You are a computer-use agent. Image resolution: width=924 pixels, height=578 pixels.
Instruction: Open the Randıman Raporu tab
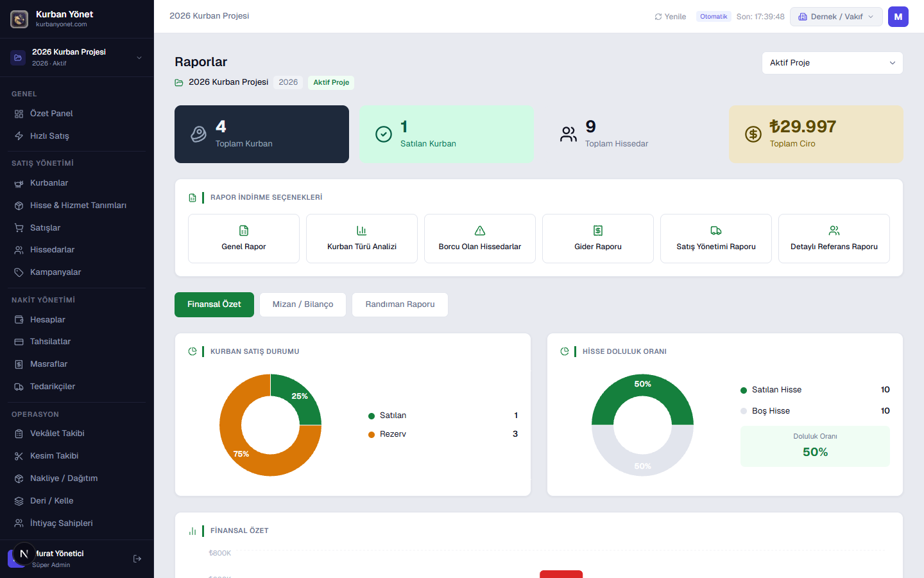coord(400,304)
